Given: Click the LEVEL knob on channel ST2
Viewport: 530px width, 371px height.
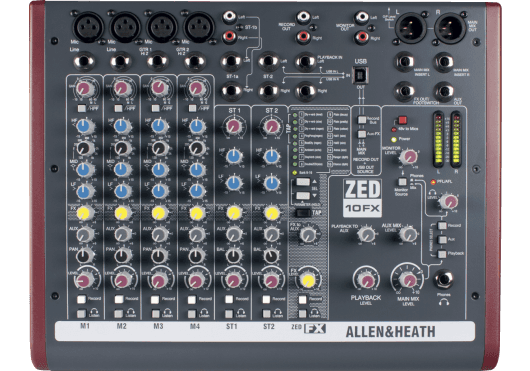Looking at the screenshot, I should pyautogui.click(x=271, y=280).
